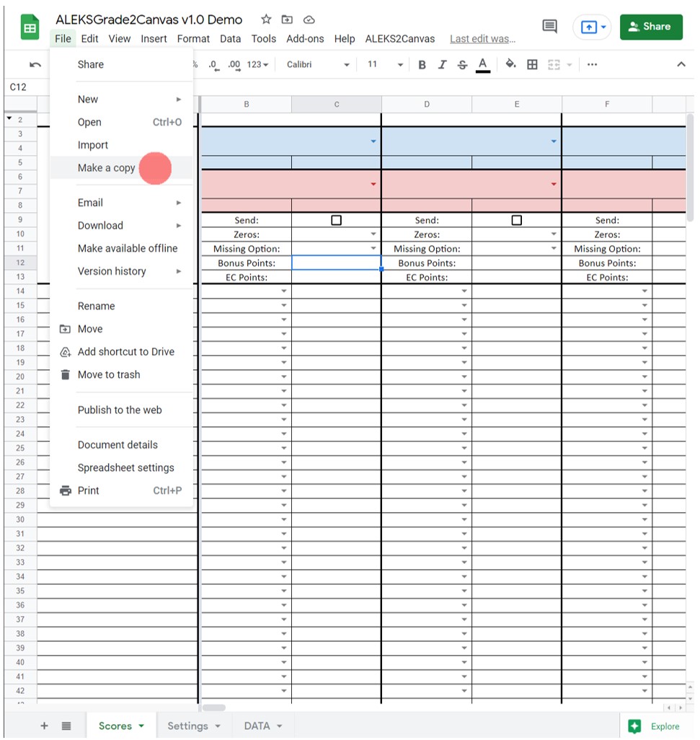Undo the last action with the undo arrow
Viewport: 700px width, 740px height.
click(35, 64)
